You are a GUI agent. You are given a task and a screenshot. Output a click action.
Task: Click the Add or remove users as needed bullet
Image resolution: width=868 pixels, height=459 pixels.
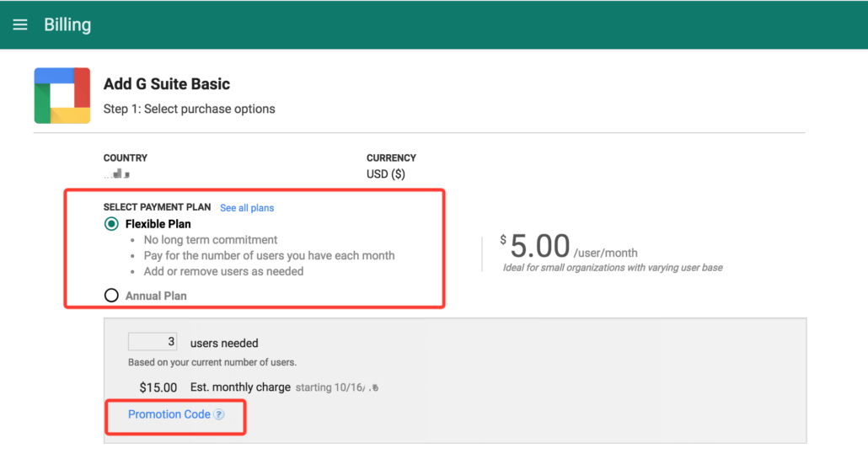pyautogui.click(x=223, y=271)
